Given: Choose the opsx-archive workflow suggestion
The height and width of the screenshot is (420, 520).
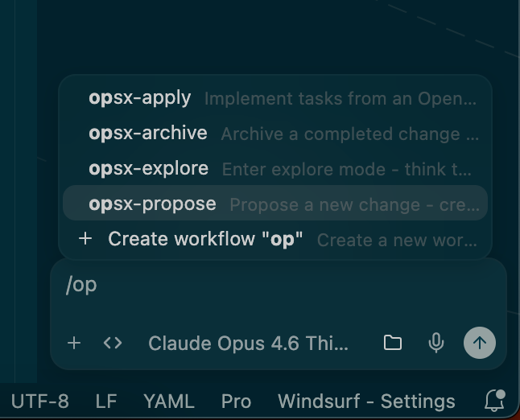Looking at the screenshot, I should click(275, 134).
